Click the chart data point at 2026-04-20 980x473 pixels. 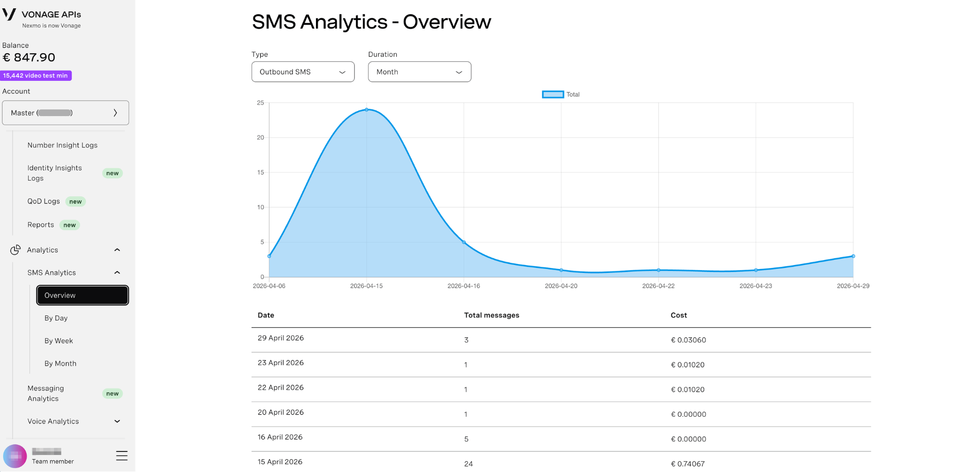(x=561, y=270)
